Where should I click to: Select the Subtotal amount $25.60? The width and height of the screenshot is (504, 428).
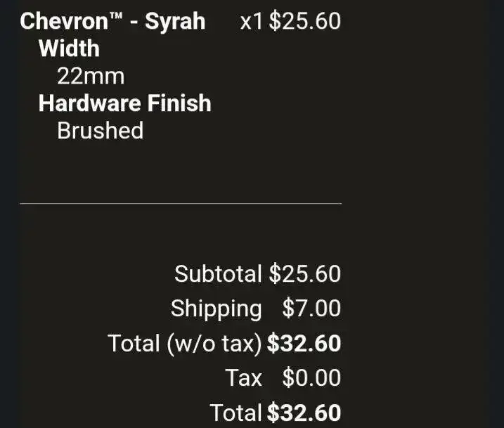[304, 273]
